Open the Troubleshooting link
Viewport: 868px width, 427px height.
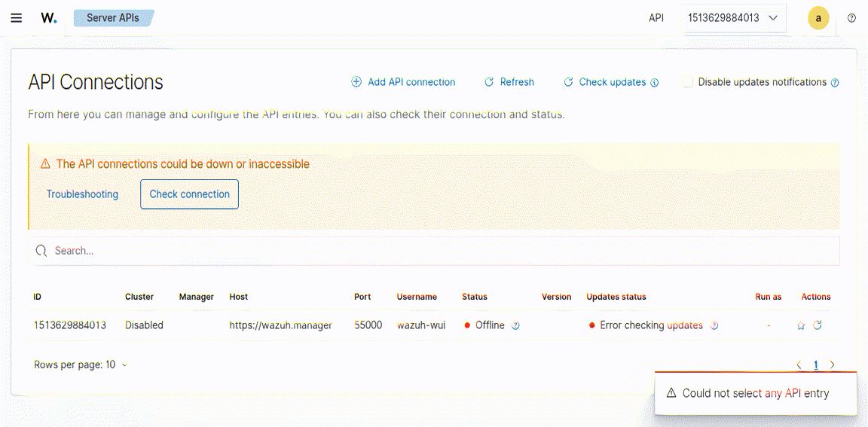point(82,194)
